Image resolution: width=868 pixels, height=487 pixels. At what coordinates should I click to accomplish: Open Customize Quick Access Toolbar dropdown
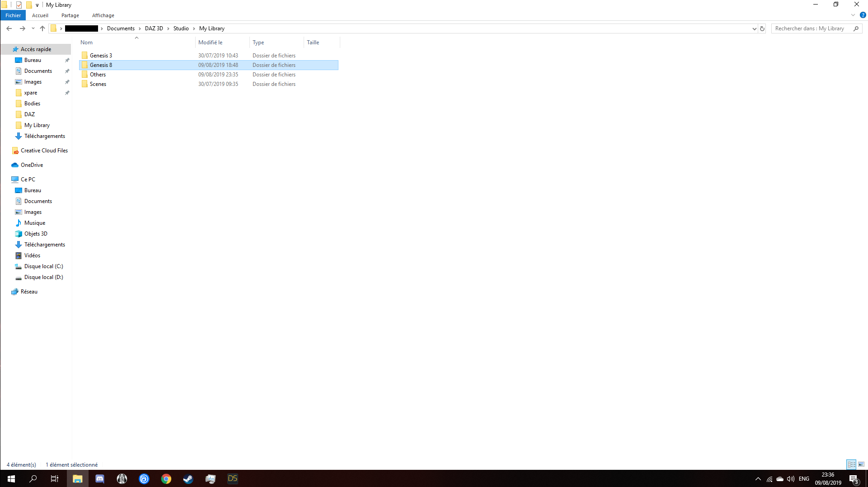pyautogui.click(x=37, y=5)
